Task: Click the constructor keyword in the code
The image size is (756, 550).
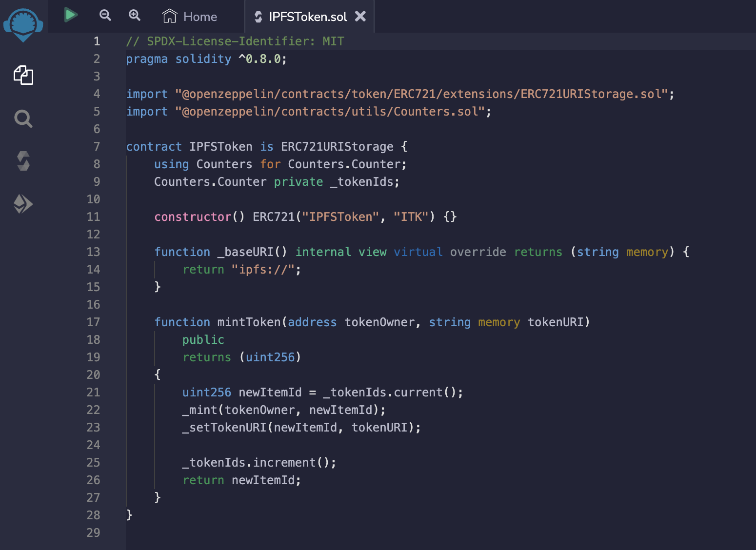Action: coord(193,217)
